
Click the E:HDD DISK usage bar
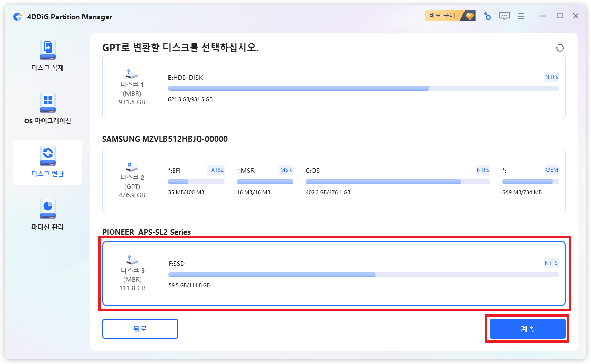click(x=363, y=88)
